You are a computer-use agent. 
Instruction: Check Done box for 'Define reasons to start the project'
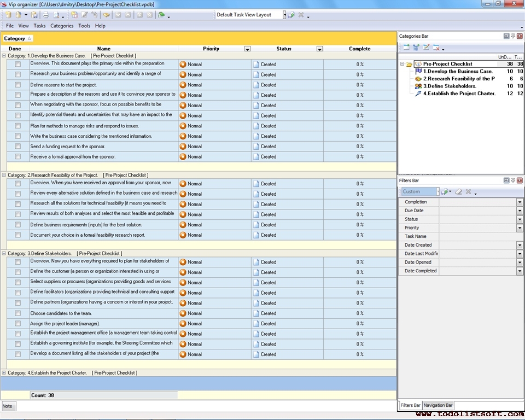point(17,85)
